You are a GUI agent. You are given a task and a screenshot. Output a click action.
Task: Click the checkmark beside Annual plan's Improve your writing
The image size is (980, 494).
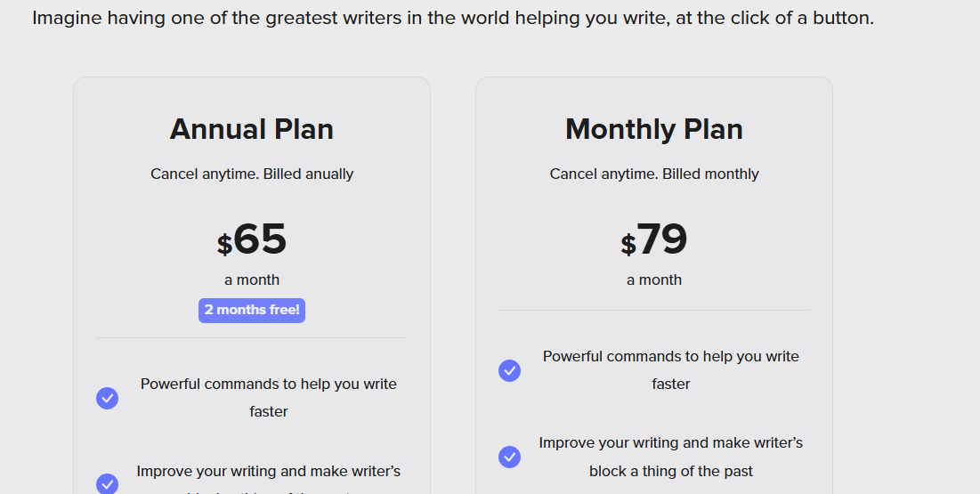tap(107, 484)
